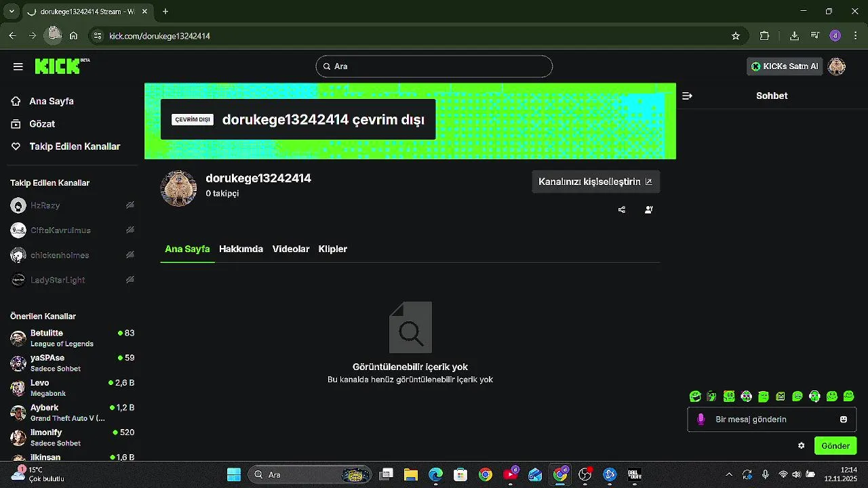The image size is (868, 488).
Task: Open Microsoft Edge from taskbar
Action: click(x=435, y=474)
